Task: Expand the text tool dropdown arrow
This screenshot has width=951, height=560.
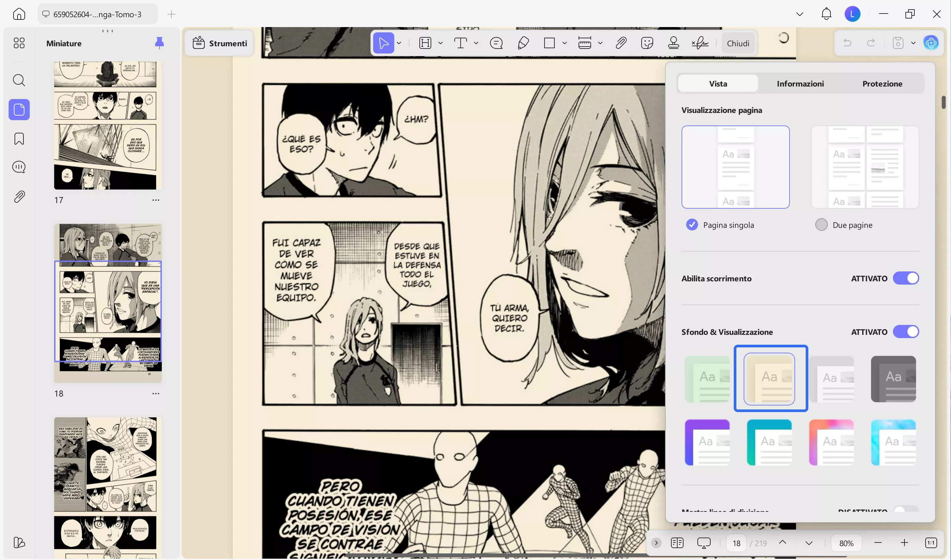Action: [476, 43]
